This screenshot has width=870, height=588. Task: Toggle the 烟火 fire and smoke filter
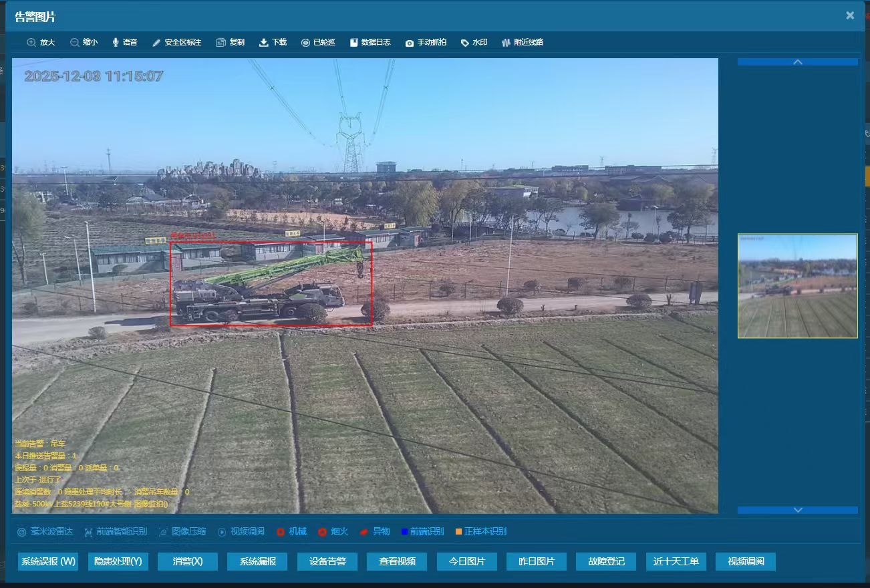(322, 532)
